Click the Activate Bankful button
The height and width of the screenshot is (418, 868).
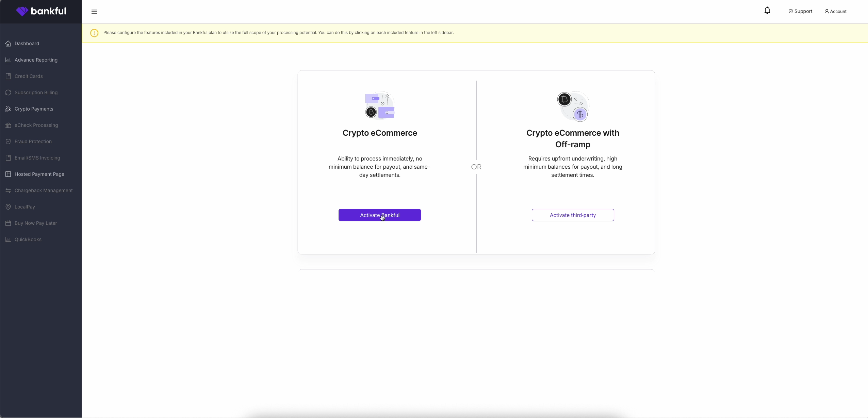click(380, 215)
